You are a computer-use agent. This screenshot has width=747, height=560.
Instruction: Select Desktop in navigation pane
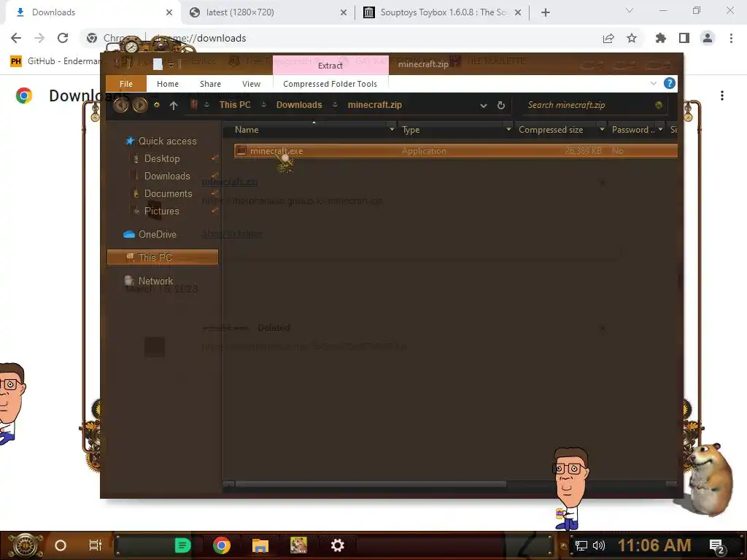point(162,158)
